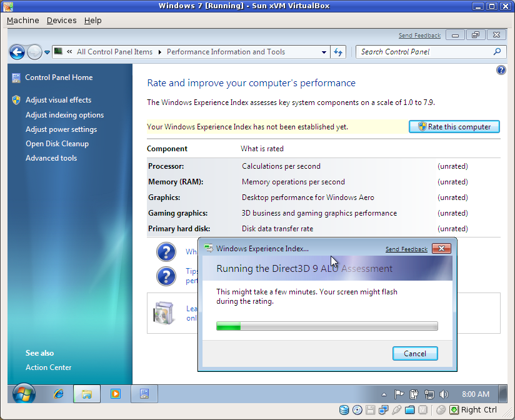Click the Search Control Panel field
Image resolution: width=515 pixels, height=420 pixels.
point(425,52)
